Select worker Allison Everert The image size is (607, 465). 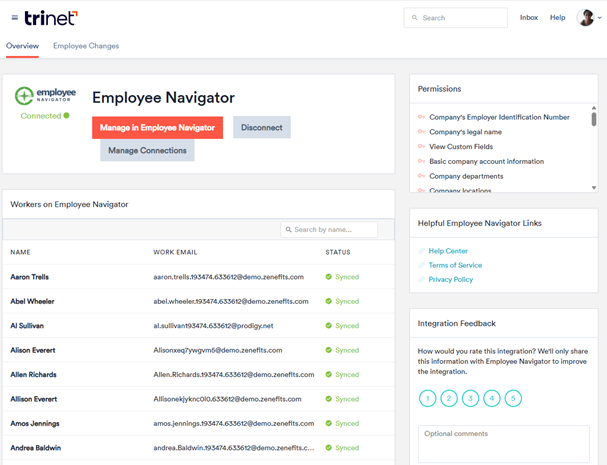pyautogui.click(x=34, y=399)
